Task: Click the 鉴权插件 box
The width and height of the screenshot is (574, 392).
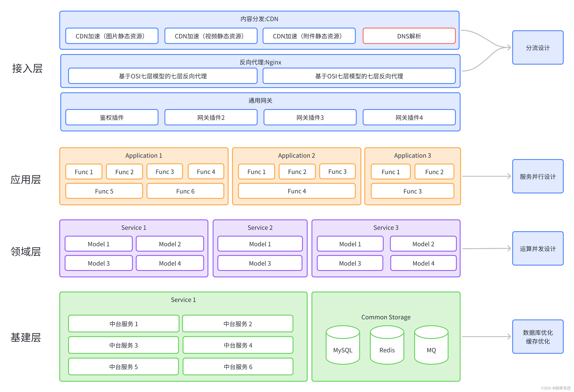Action: point(112,117)
